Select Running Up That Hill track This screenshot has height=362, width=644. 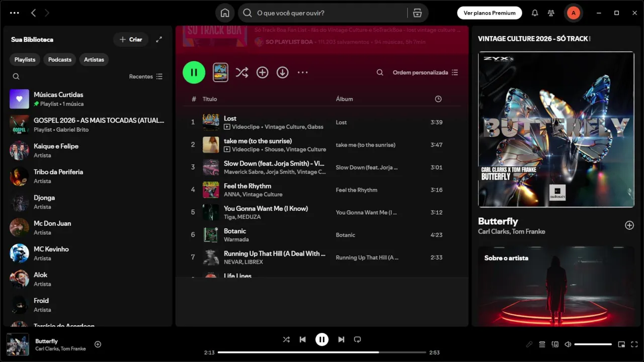click(x=322, y=257)
